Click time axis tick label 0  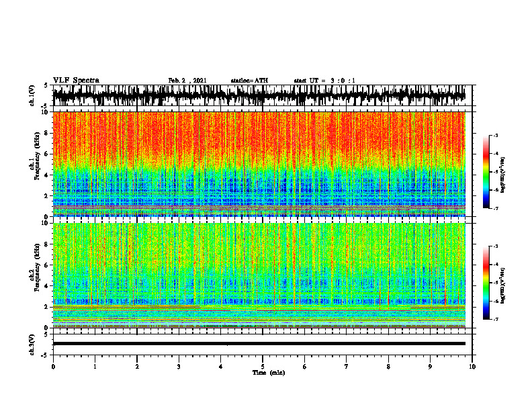coord(53,367)
